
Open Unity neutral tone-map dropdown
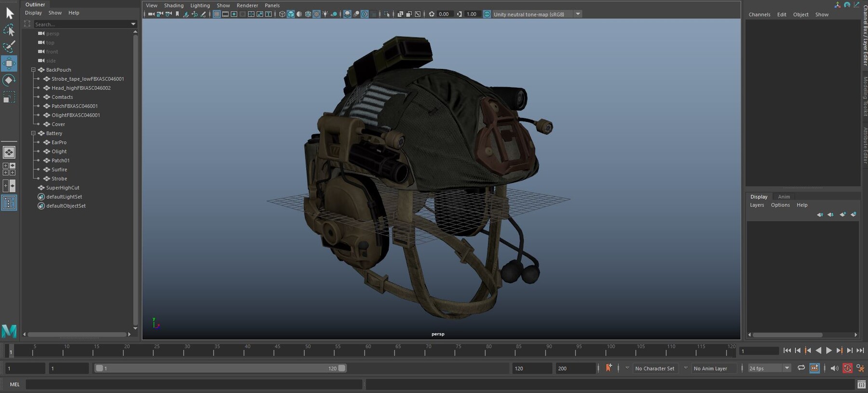click(578, 14)
